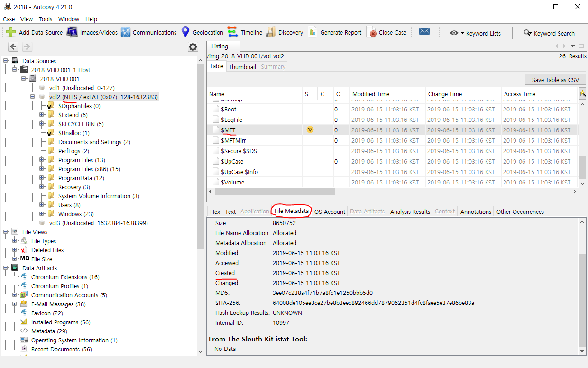The height and width of the screenshot is (368, 588).
Task: Open the Tools menu
Action: [46, 19]
